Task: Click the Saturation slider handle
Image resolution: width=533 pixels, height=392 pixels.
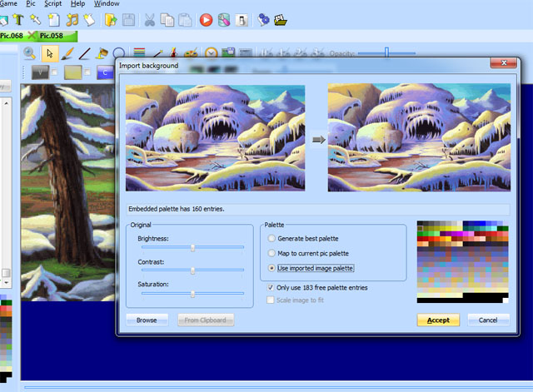Action: pyautogui.click(x=192, y=294)
